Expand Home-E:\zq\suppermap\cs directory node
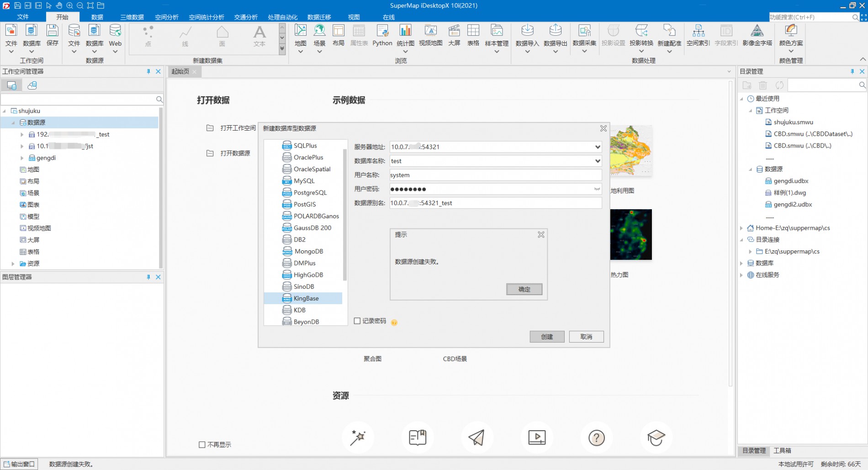Viewport: 868px width, 470px height. pyautogui.click(x=741, y=228)
